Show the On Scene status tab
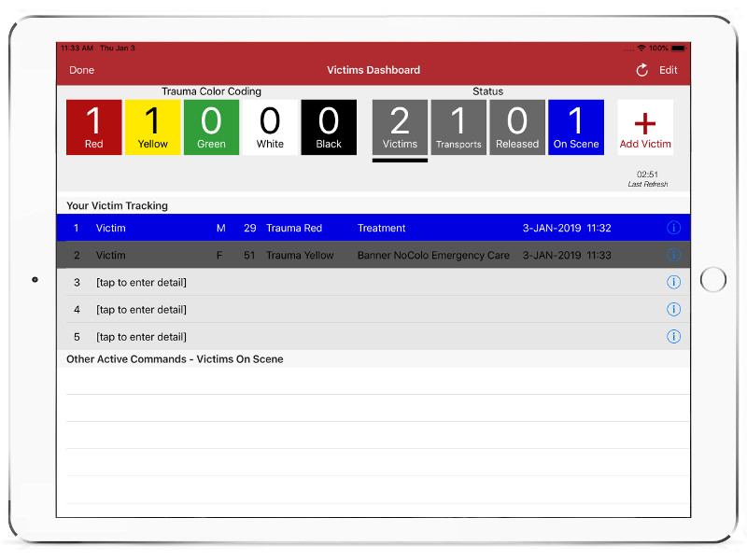 [576, 127]
